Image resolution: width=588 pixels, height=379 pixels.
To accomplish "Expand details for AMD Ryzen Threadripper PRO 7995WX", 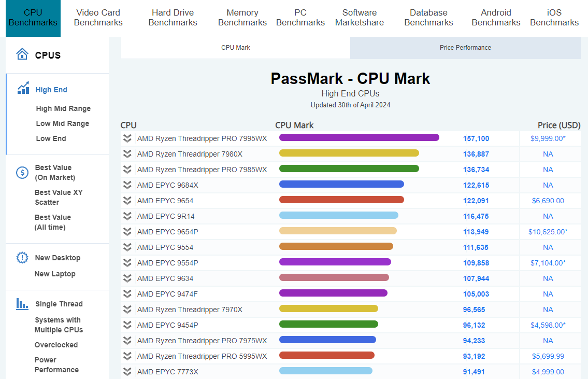I will [x=127, y=138].
